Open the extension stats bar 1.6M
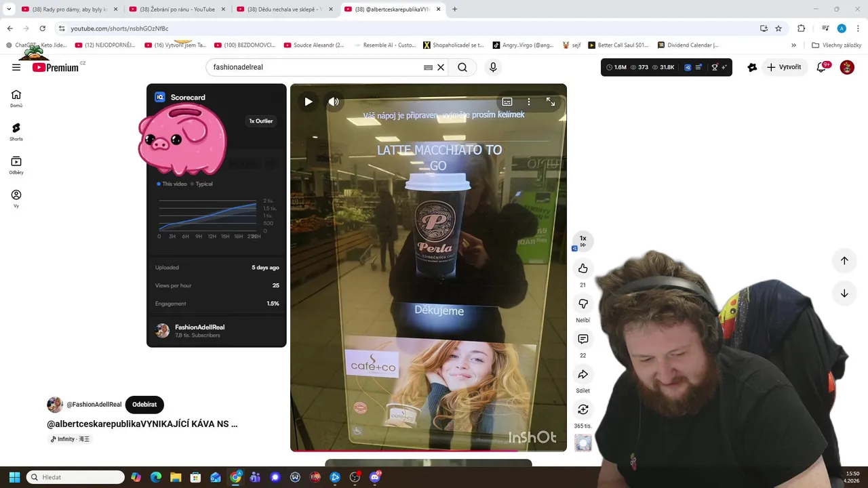Viewport: 868px width, 488px height. click(667, 67)
